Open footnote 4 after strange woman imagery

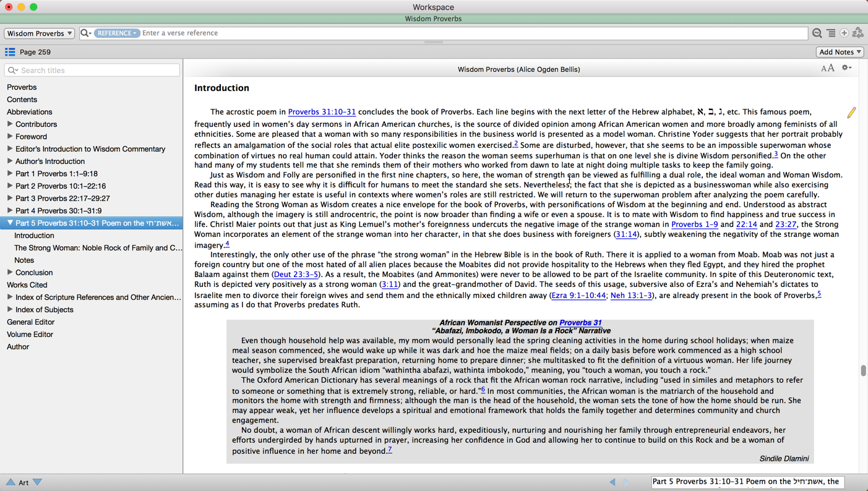coord(227,244)
